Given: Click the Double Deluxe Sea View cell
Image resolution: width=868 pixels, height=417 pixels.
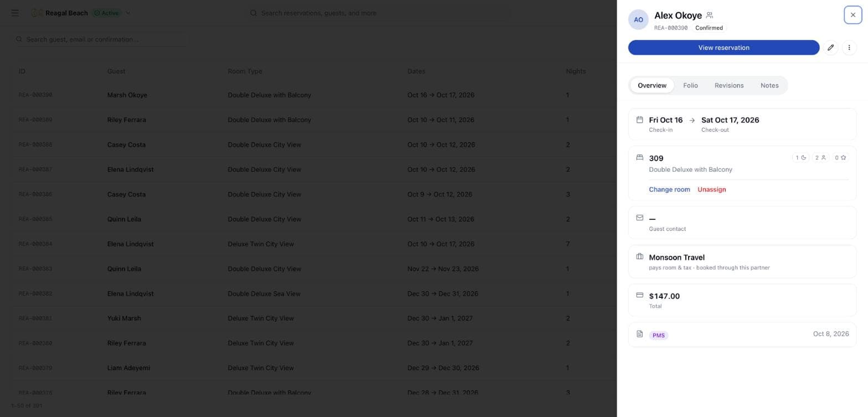Looking at the screenshot, I should click(264, 294).
